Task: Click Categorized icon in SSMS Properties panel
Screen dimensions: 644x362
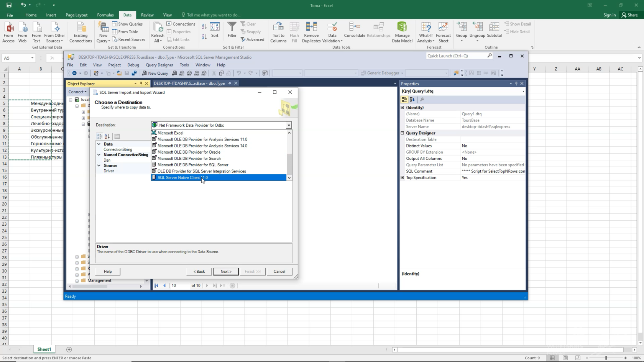Action: pyautogui.click(x=404, y=100)
